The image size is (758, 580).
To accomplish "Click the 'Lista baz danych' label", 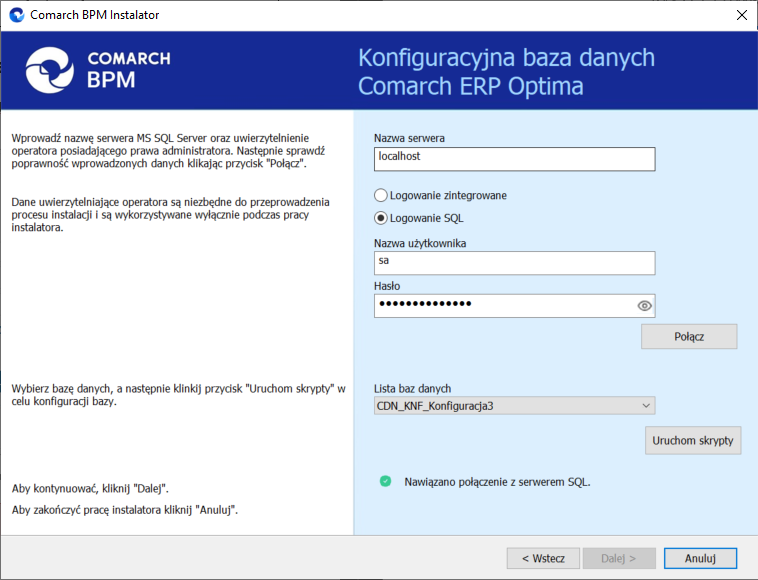I will click(412, 389).
